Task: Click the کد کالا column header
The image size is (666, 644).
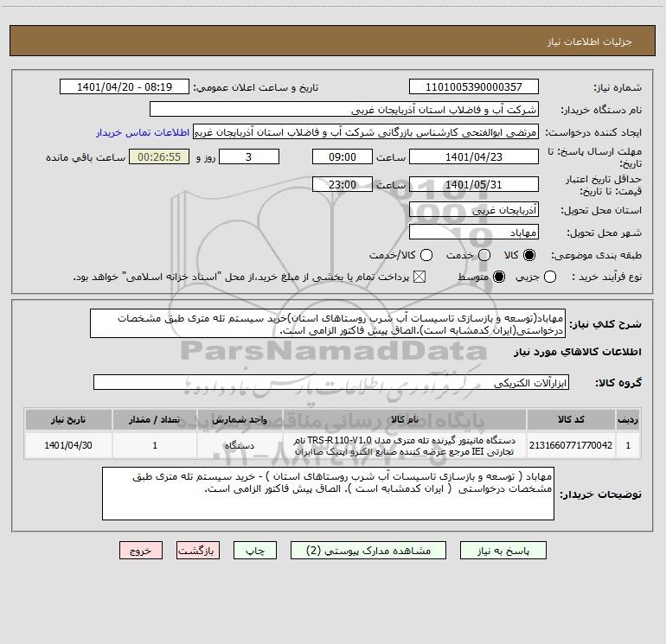Action: coord(571,419)
